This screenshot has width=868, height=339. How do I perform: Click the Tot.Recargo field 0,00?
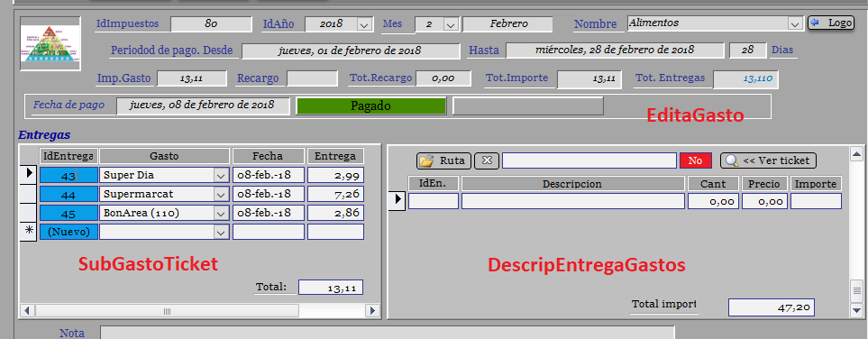[443, 78]
